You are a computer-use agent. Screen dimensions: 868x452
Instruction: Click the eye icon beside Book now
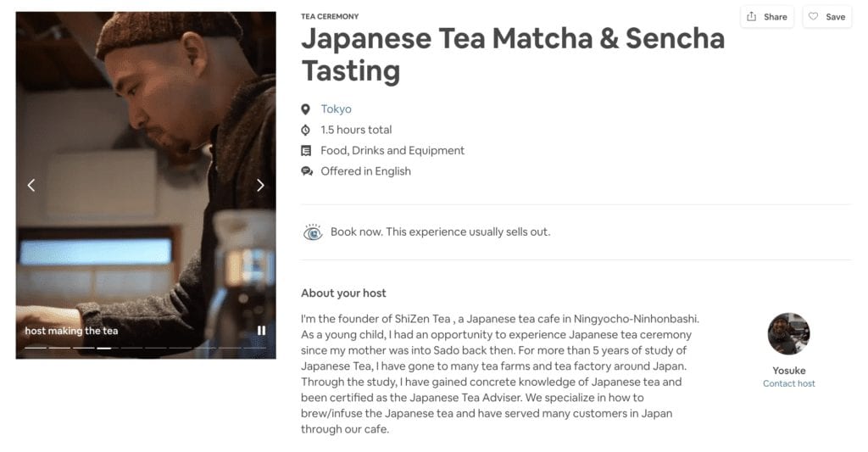[313, 232]
